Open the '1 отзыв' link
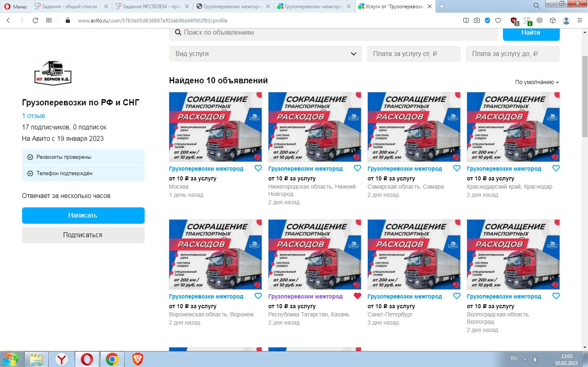This screenshot has width=588, height=367. [x=34, y=116]
